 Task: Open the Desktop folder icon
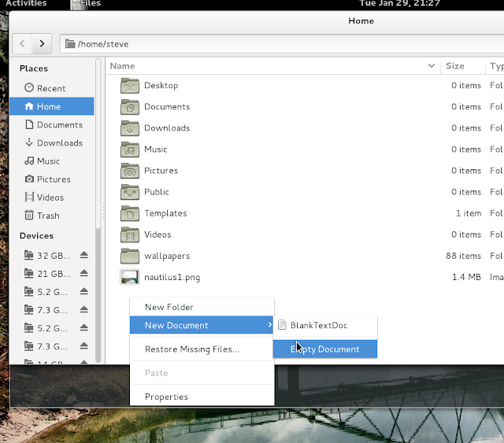point(130,86)
